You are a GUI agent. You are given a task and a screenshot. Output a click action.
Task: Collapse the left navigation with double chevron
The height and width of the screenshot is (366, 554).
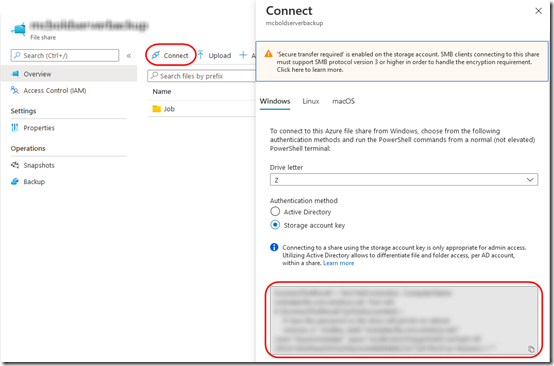[129, 55]
